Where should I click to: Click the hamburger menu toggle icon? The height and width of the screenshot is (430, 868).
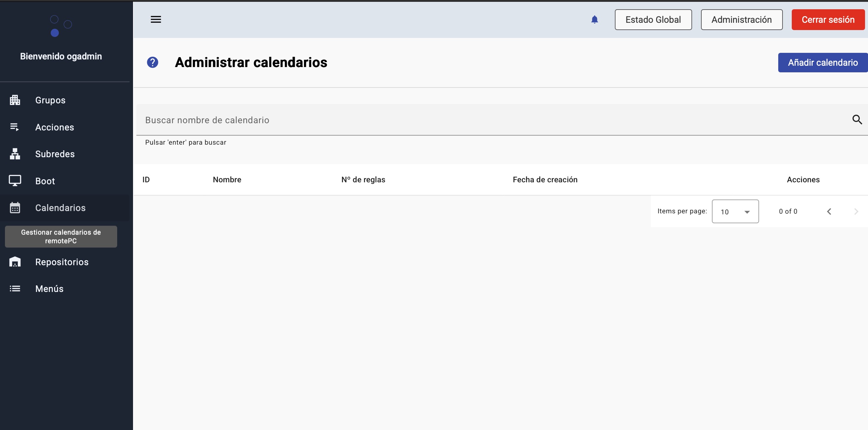click(x=156, y=19)
